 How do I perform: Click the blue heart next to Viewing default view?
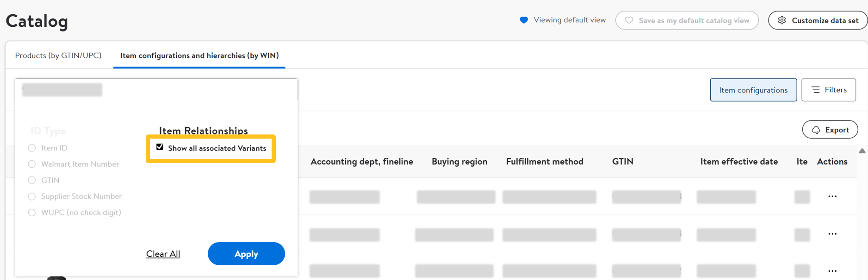click(x=524, y=20)
